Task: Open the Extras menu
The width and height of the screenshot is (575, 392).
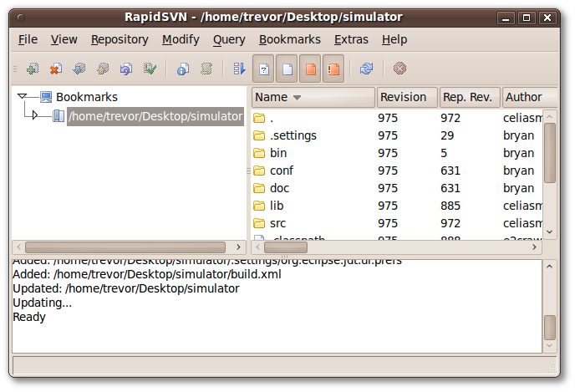Action: coord(351,39)
